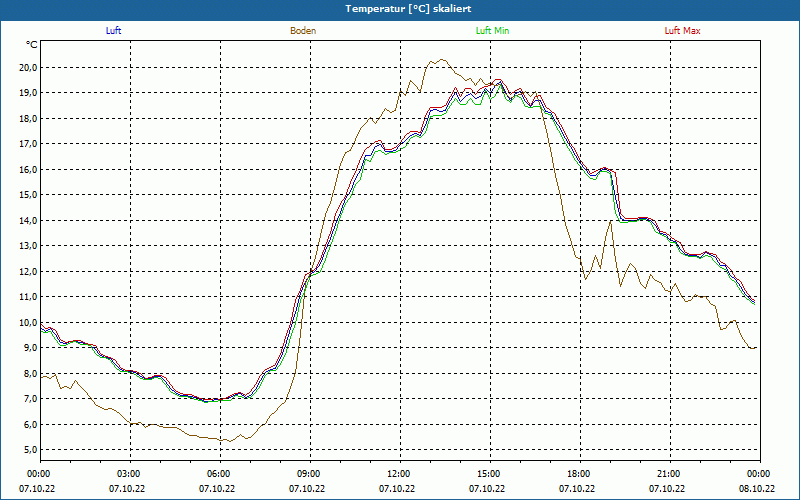Click the 18,0 y-axis value
Image resolution: width=800 pixels, height=500 pixels.
coord(29,118)
